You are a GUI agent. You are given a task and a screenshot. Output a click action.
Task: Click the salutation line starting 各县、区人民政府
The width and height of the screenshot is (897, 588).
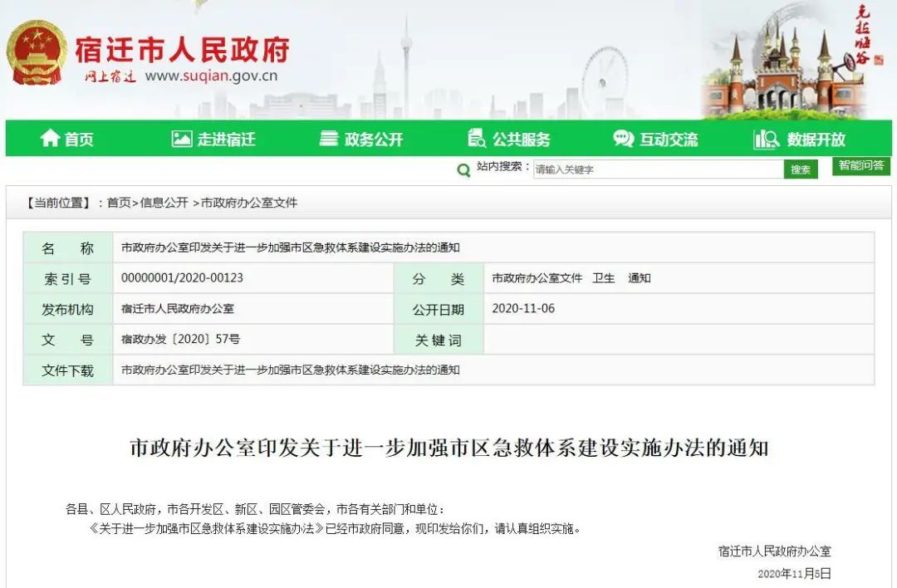point(255,509)
